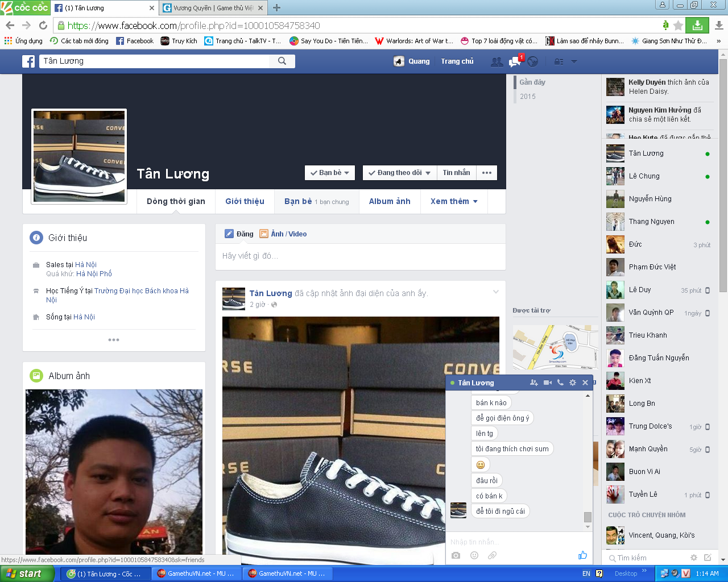The height and width of the screenshot is (582, 728).
Task: Send a thumbs-up like in chat
Action: (x=582, y=555)
